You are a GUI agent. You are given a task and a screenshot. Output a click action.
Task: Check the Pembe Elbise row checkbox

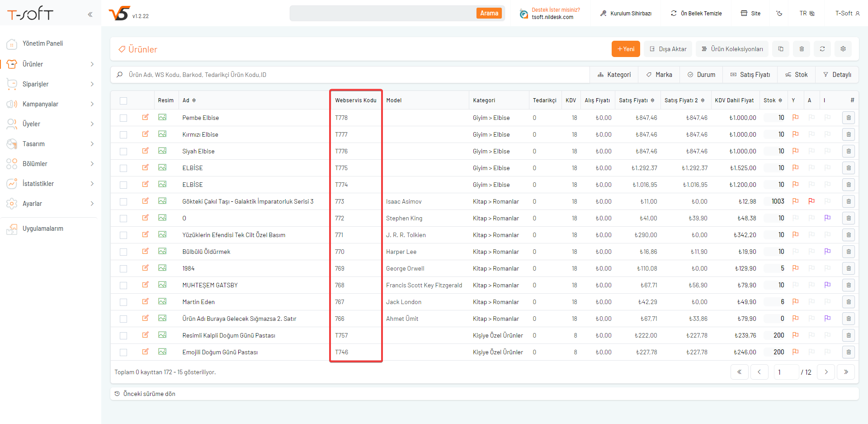tap(123, 118)
